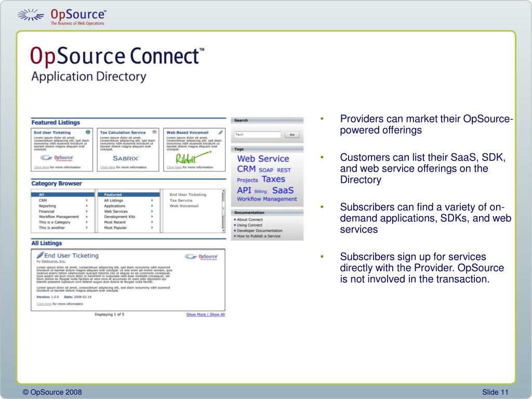Expand the CRM category arrow

[x=87, y=201]
